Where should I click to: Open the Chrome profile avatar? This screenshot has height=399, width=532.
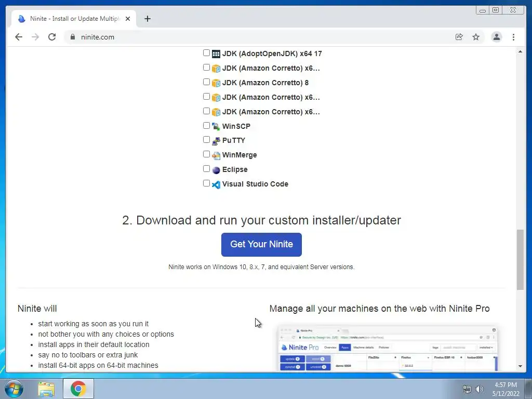click(x=496, y=37)
